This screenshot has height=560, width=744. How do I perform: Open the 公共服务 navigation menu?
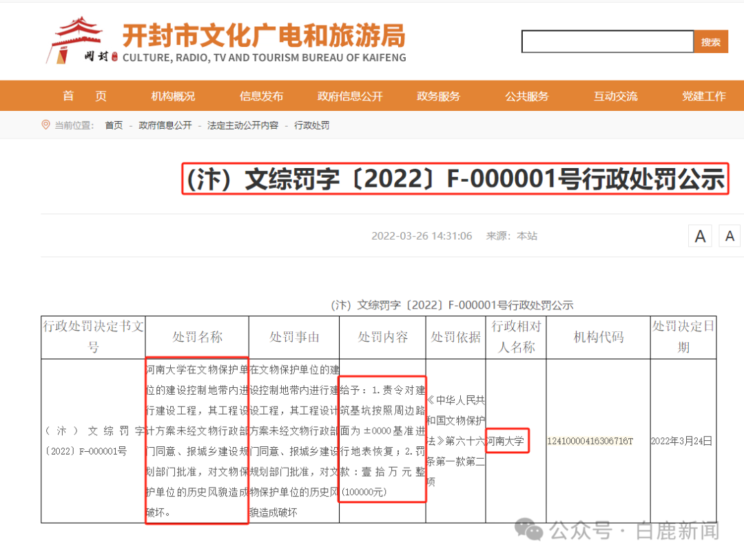pos(527,96)
